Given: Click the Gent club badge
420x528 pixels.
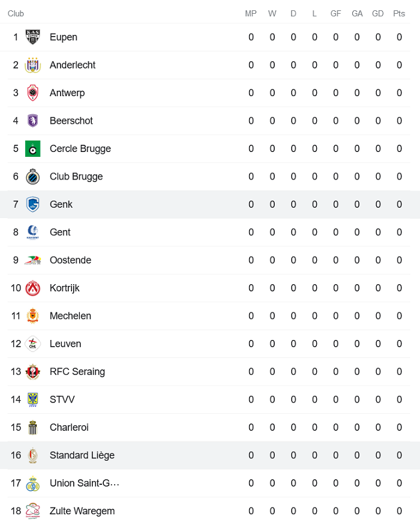Looking at the screenshot, I should (x=32, y=232).
